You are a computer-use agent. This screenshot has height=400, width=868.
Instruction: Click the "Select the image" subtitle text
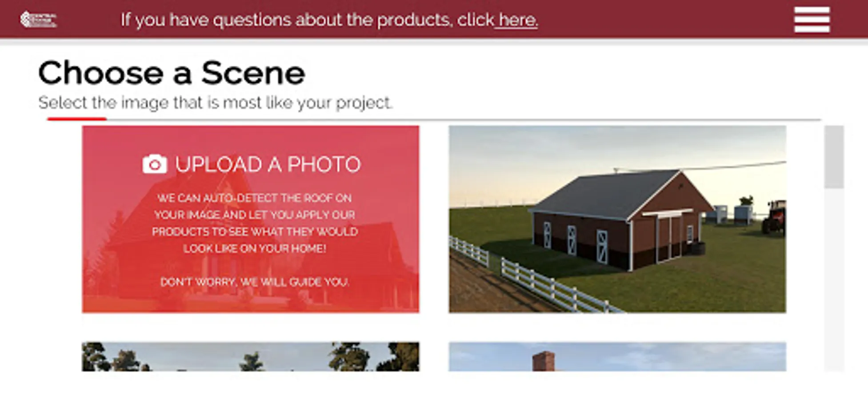tap(216, 103)
